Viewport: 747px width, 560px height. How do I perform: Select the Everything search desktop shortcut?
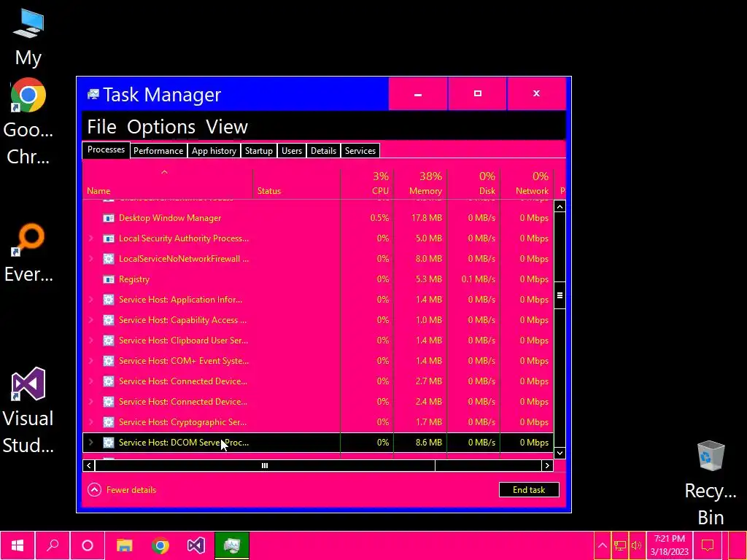pyautogui.click(x=28, y=253)
